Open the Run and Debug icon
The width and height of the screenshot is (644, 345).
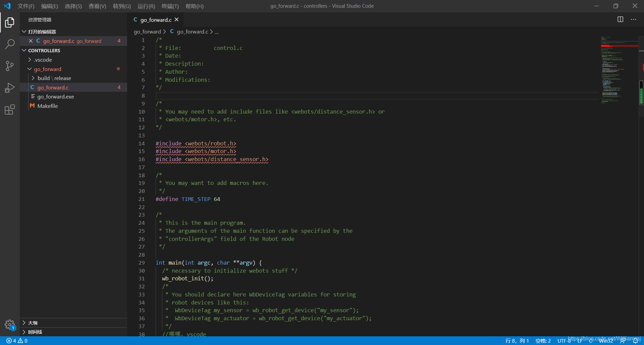(10, 87)
